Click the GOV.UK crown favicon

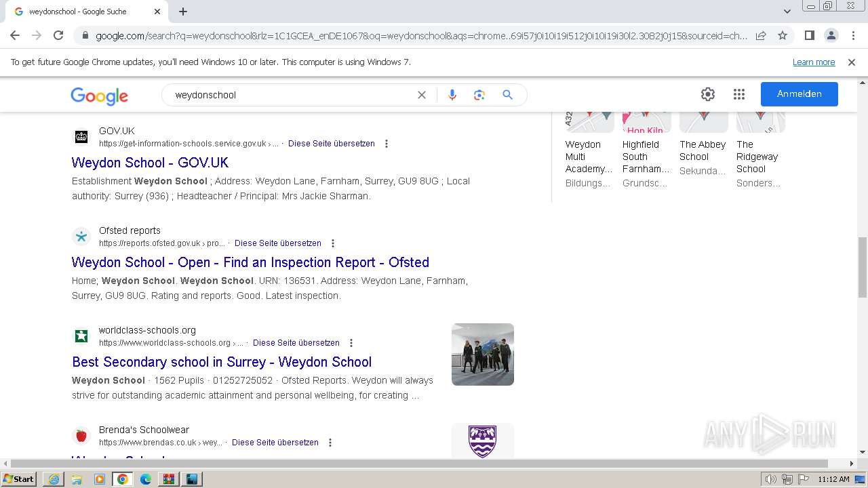[x=81, y=137]
